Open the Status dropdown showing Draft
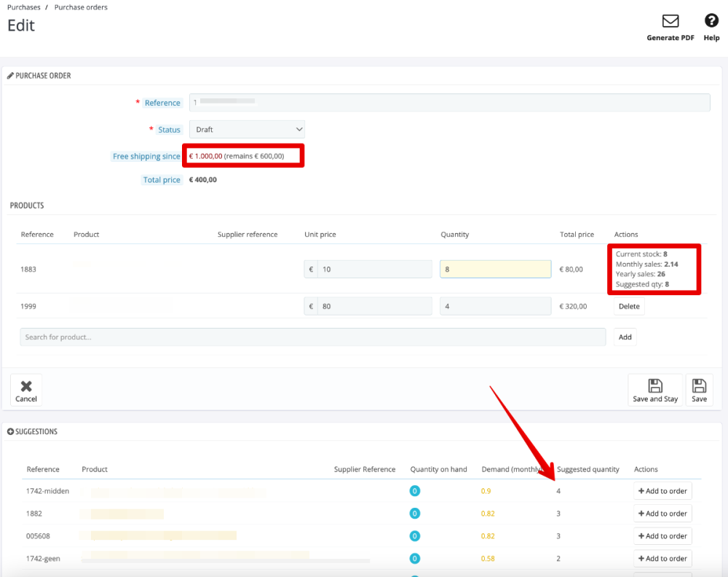The width and height of the screenshot is (728, 577). coord(247,130)
